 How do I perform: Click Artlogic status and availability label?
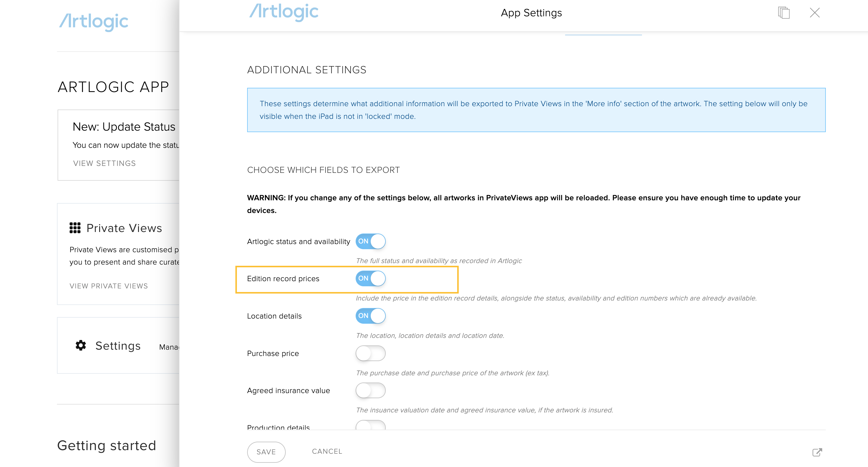(299, 241)
